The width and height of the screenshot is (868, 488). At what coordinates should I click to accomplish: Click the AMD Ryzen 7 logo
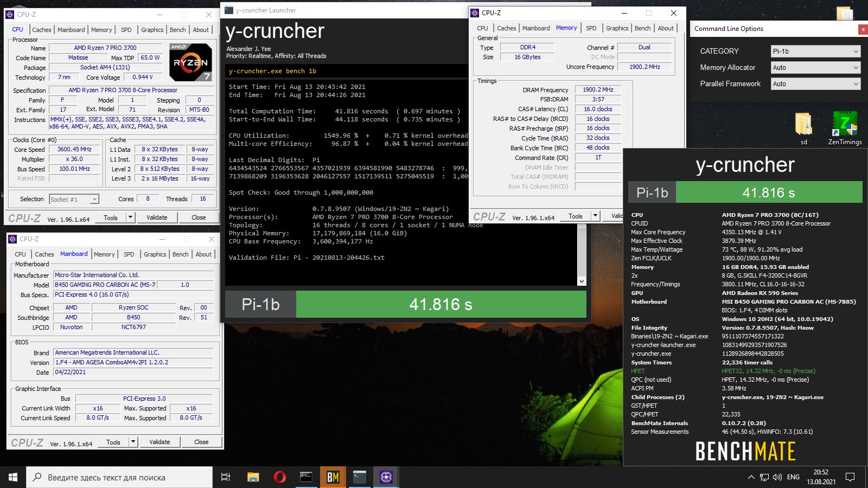coord(190,61)
